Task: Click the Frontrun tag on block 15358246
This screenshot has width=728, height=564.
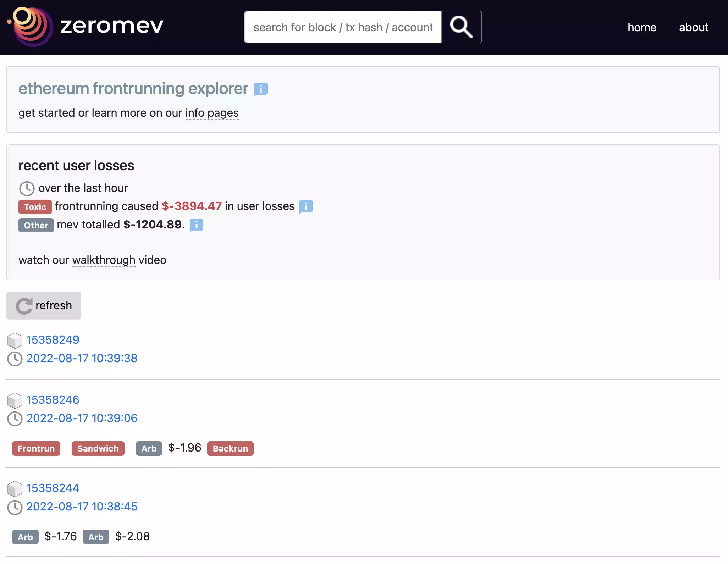Action: 36,448
